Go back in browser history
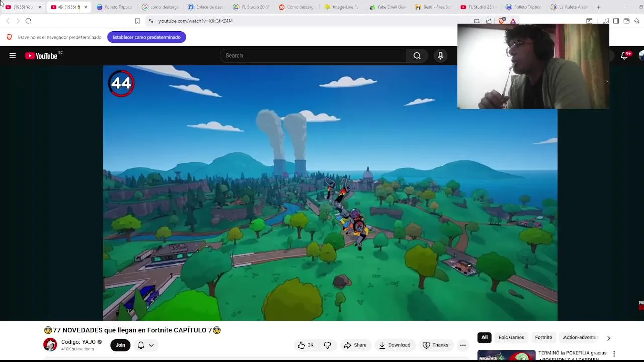The height and width of the screenshot is (362, 644). (8, 21)
